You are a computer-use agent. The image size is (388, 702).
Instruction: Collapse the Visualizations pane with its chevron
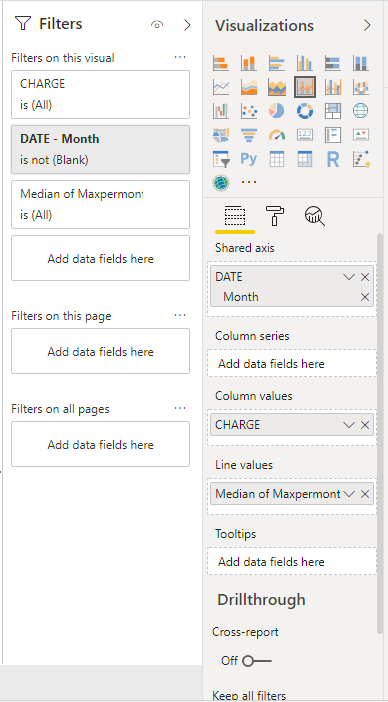[367, 25]
